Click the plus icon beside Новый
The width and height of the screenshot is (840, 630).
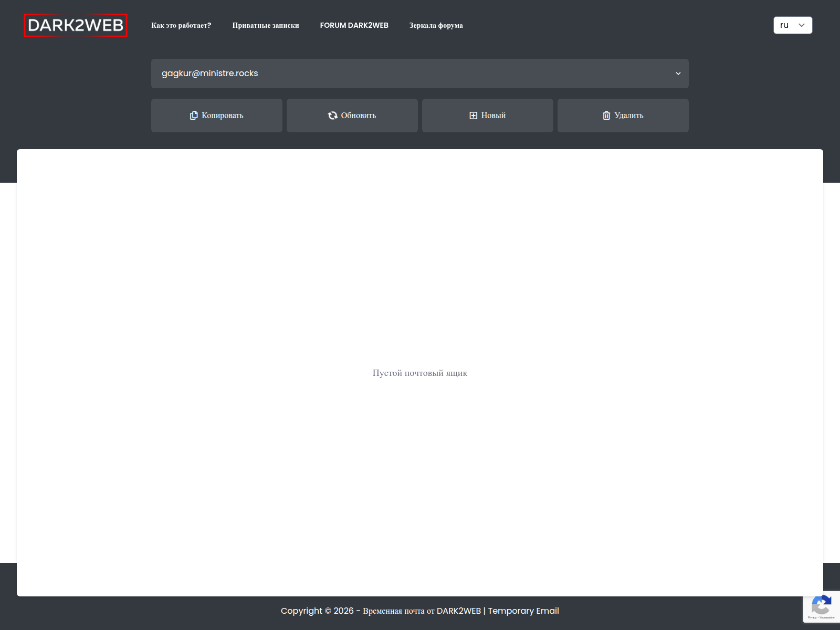[473, 115]
